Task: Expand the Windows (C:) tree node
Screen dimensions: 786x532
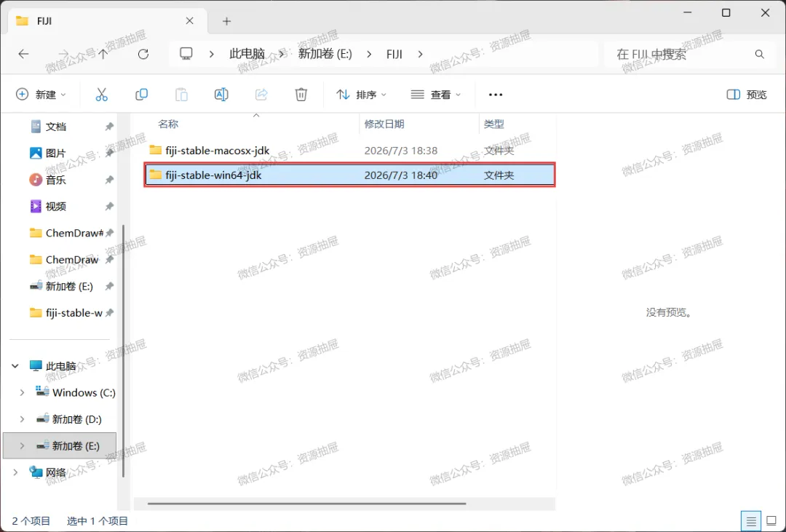Action: pyautogui.click(x=22, y=392)
